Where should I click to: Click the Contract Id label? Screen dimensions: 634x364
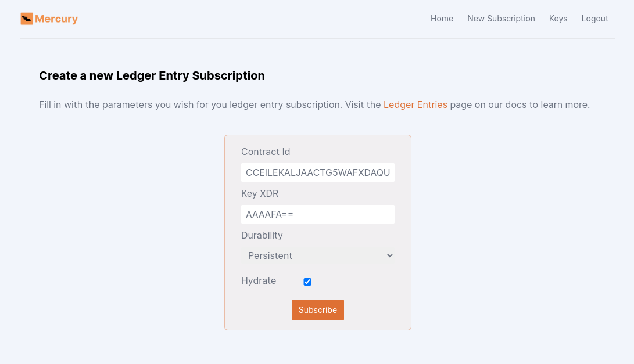point(266,152)
